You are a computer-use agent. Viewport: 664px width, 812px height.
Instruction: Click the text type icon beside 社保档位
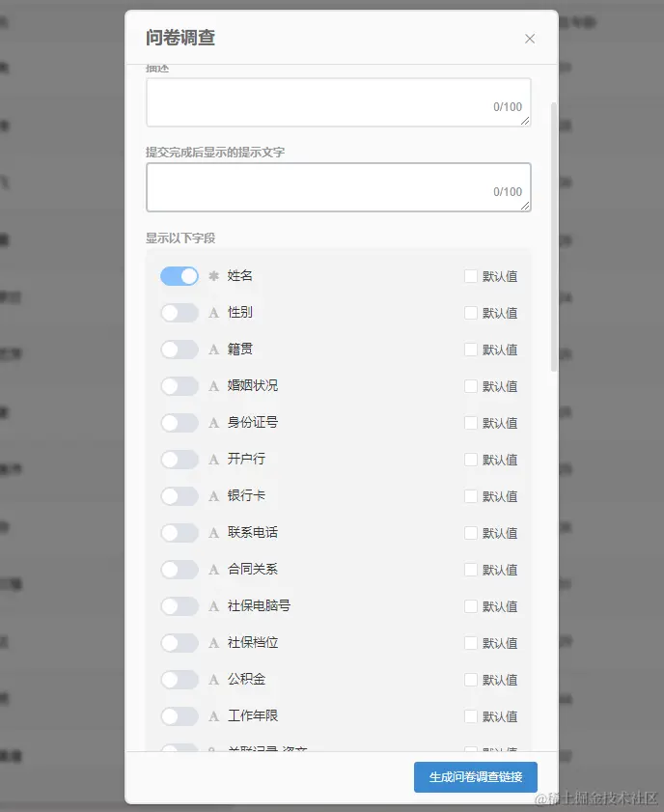pos(213,643)
